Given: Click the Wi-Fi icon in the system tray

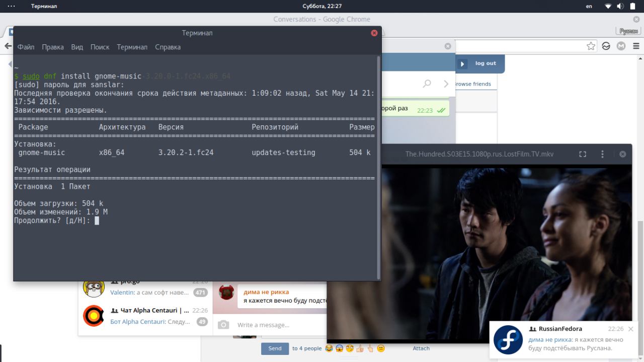Looking at the screenshot, I should (x=608, y=6).
